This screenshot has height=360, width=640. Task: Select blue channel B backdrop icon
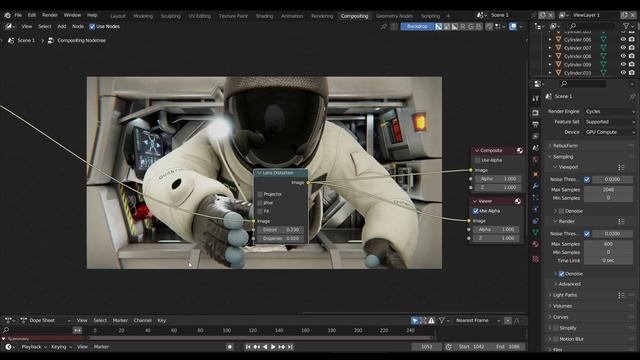click(478, 27)
